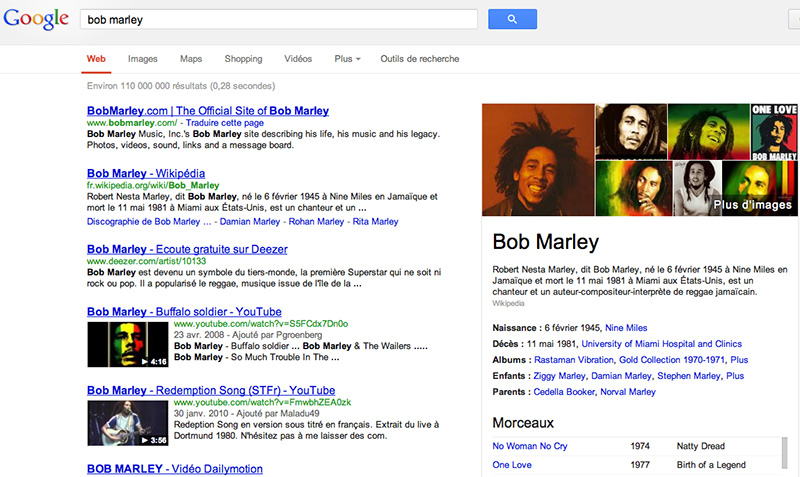Open the Official Site of Bob Marley result
Screen dimensions: 800x477
(207, 110)
